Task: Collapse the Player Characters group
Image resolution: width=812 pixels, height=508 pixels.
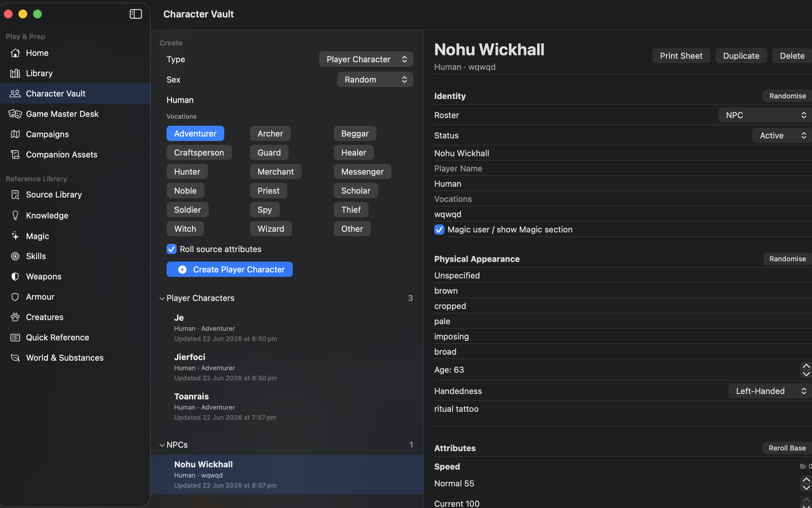Action: [x=162, y=298]
